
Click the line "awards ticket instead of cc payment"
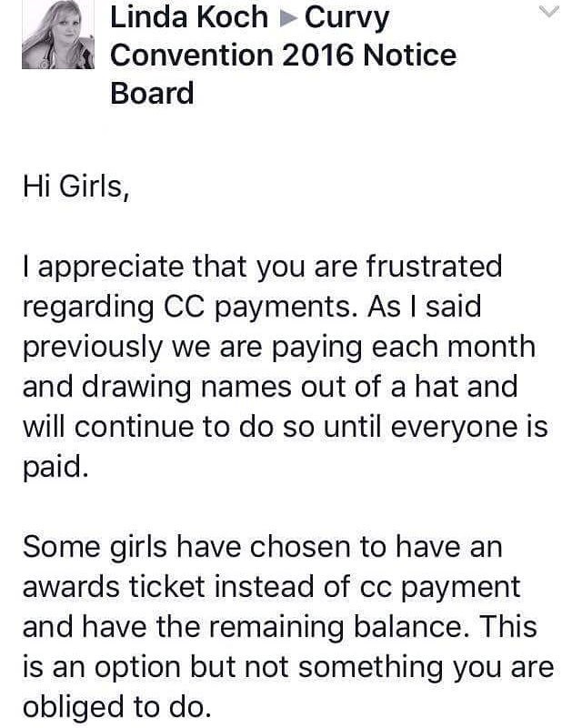tap(272, 588)
